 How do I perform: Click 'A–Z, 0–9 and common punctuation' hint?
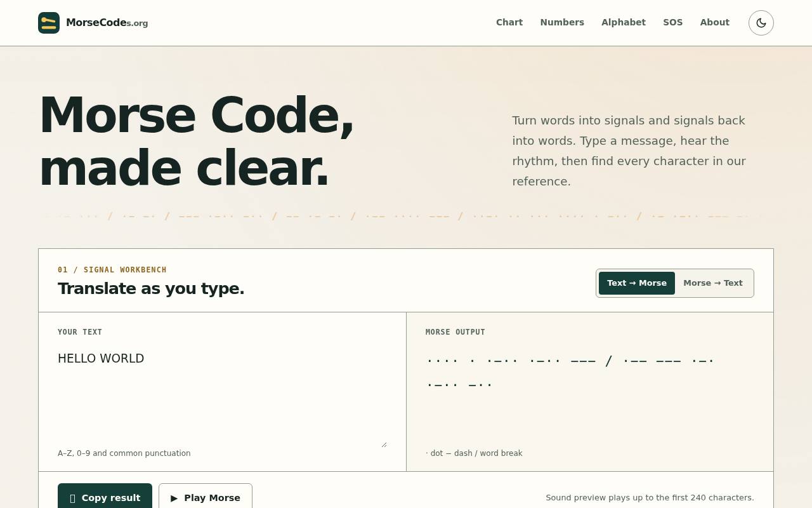124,453
